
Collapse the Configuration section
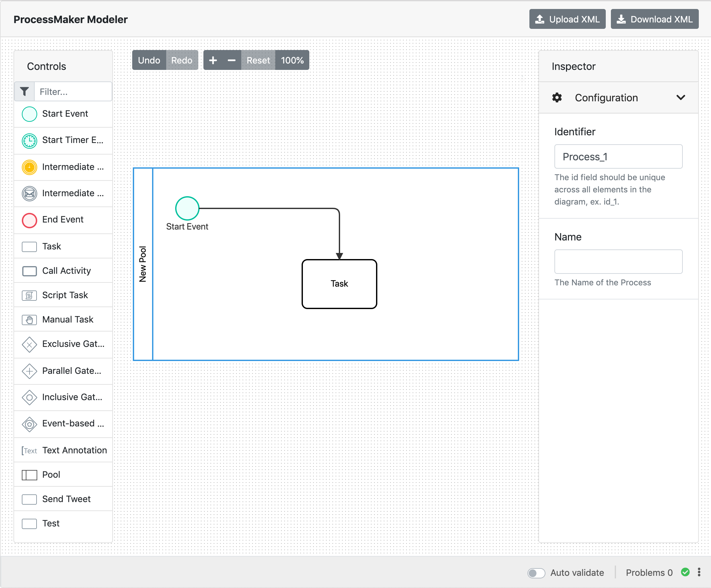click(x=681, y=98)
